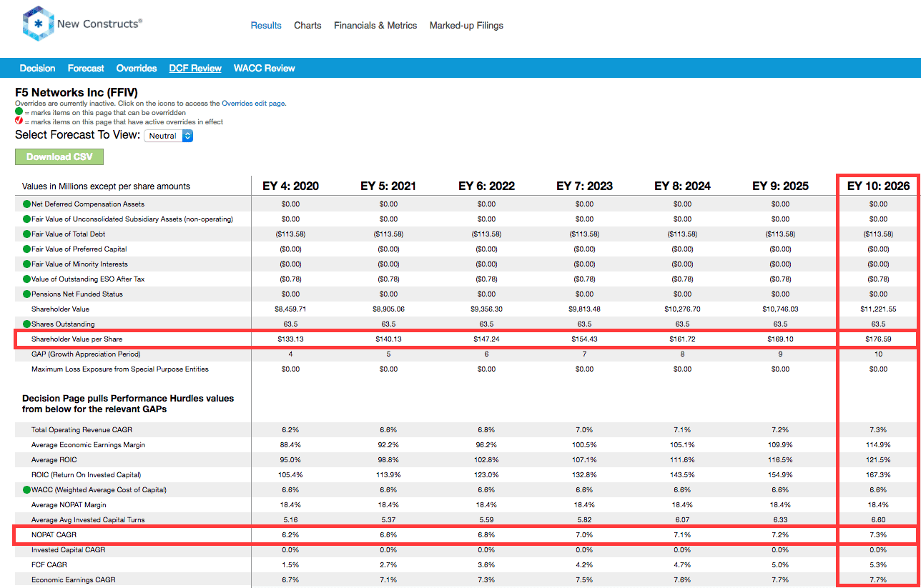
Task: Open Marked-up Filings navigation tab
Action: tap(466, 25)
